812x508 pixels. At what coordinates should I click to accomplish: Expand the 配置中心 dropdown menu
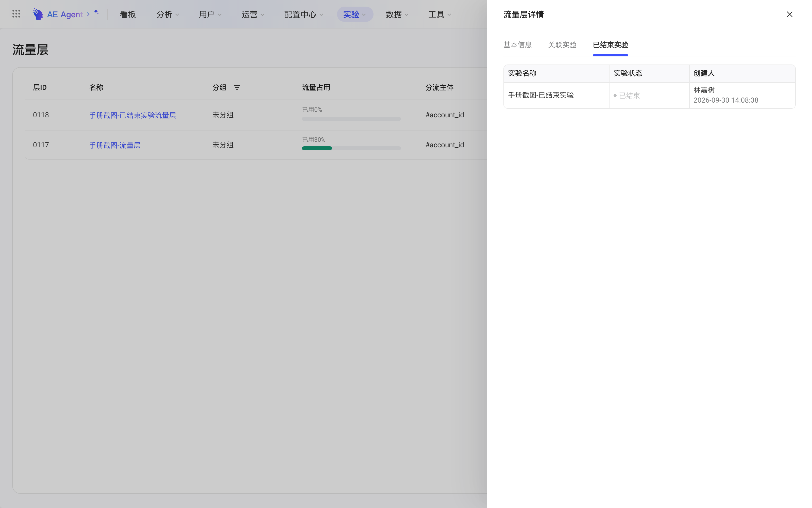pyautogui.click(x=304, y=14)
